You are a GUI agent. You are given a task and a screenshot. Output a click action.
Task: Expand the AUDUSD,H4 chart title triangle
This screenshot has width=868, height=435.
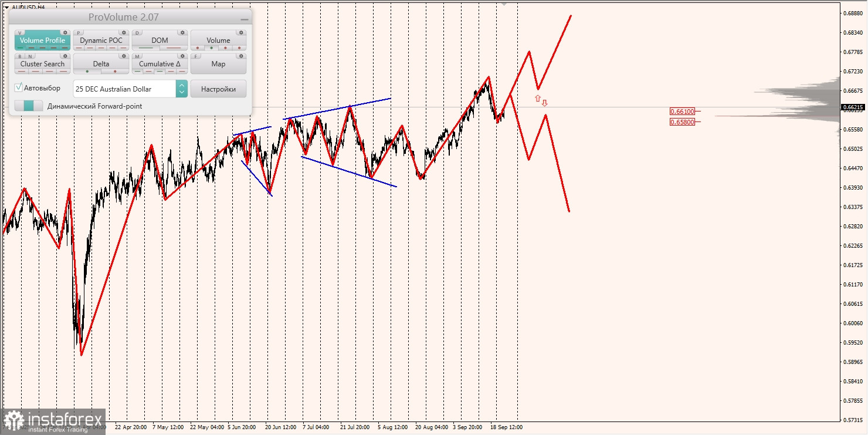tap(6, 7)
